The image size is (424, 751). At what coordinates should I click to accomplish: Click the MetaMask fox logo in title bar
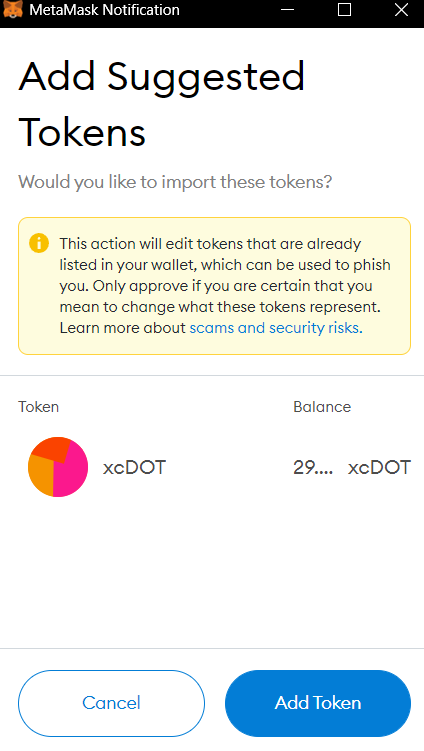point(12,9)
